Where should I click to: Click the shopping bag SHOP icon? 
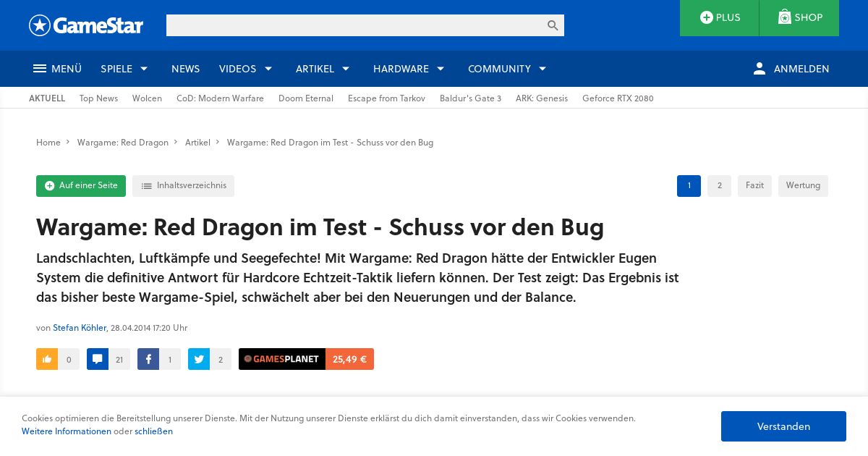[x=784, y=17]
